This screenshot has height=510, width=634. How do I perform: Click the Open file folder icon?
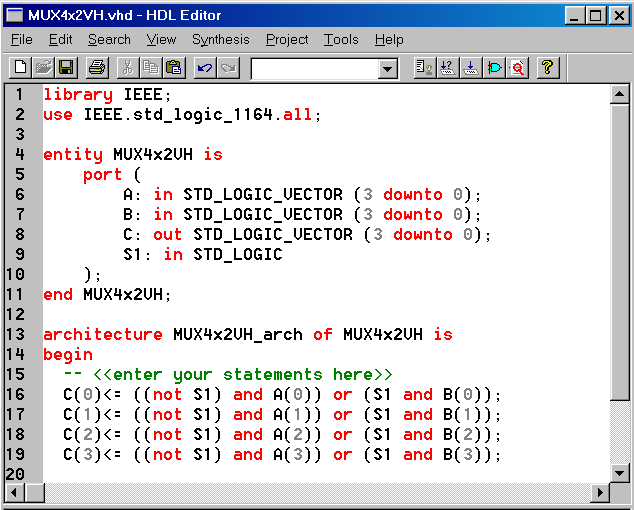pyautogui.click(x=43, y=68)
